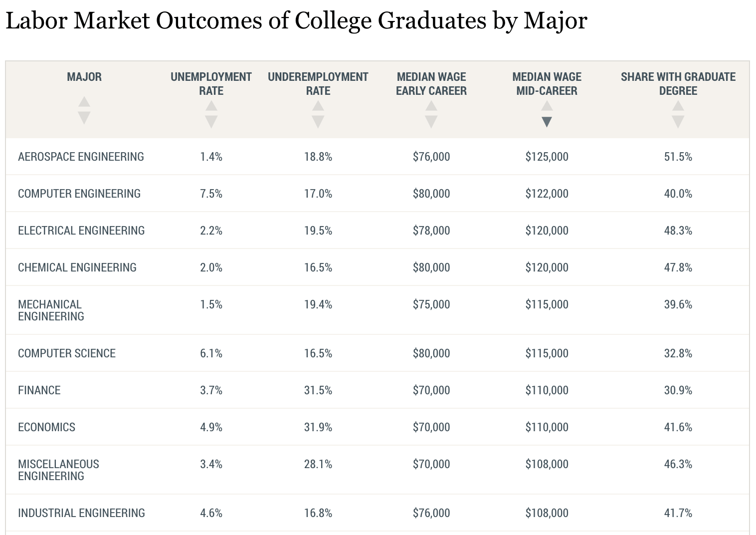Sort Unemployment Rate ascending arrow
Viewport: 756px width, 535px height.
point(211,106)
